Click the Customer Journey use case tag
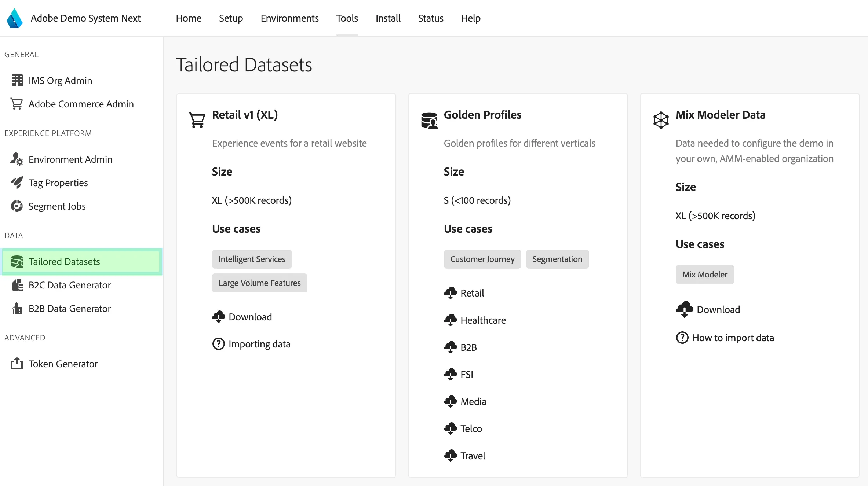 pyautogui.click(x=482, y=259)
